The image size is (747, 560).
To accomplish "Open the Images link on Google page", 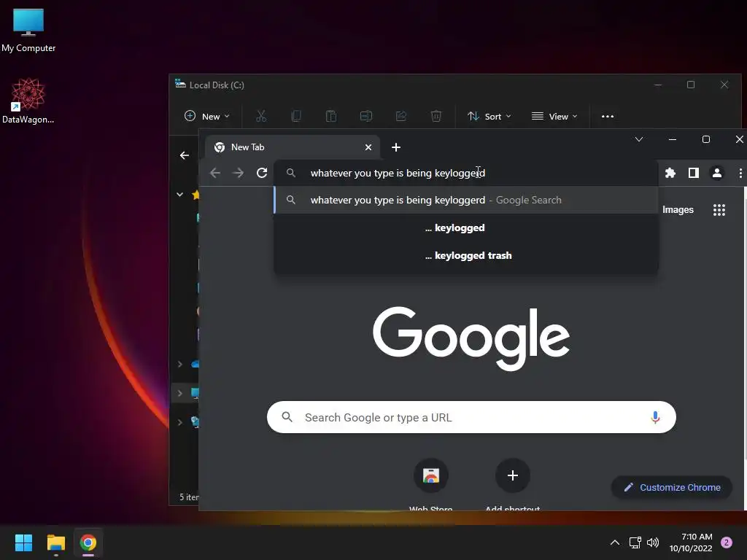I will pyautogui.click(x=678, y=209).
